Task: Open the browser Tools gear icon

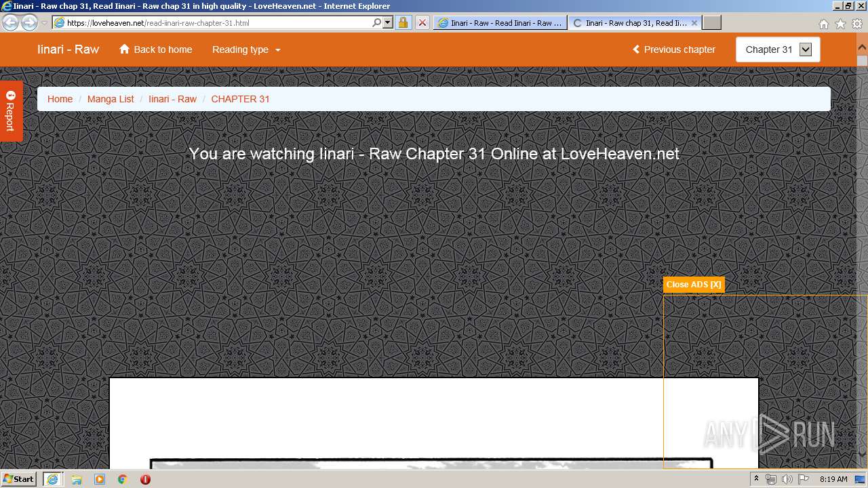Action: pyautogui.click(x=857, y=24)
